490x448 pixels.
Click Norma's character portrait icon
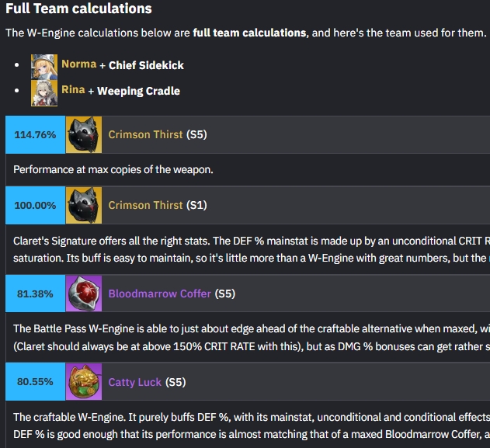click(x=44, y=67)
